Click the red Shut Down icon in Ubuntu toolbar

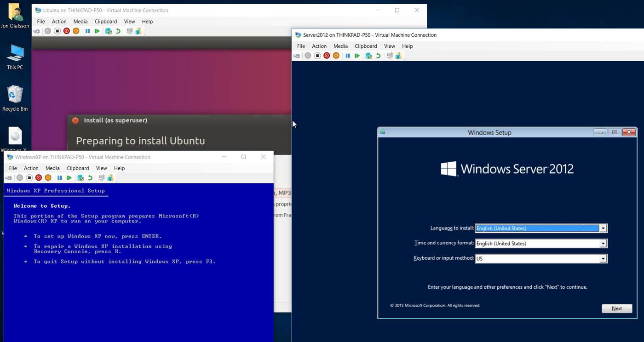coord(67,31)
